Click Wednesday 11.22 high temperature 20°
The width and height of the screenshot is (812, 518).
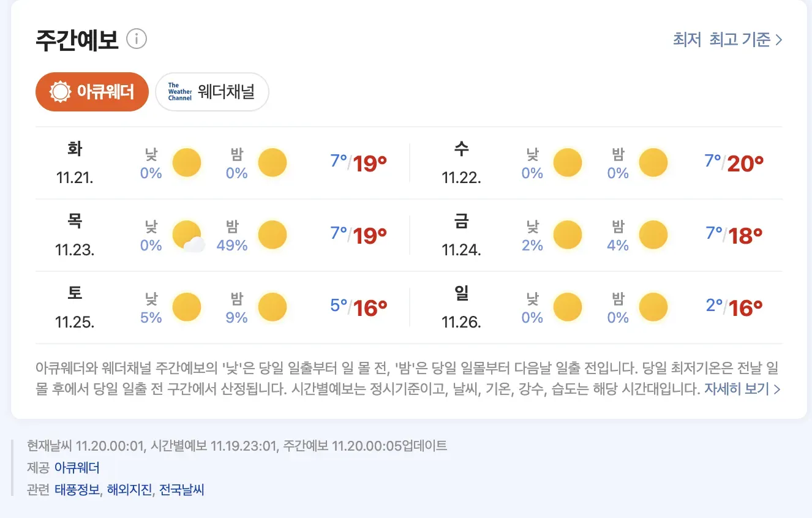(745, 163)
